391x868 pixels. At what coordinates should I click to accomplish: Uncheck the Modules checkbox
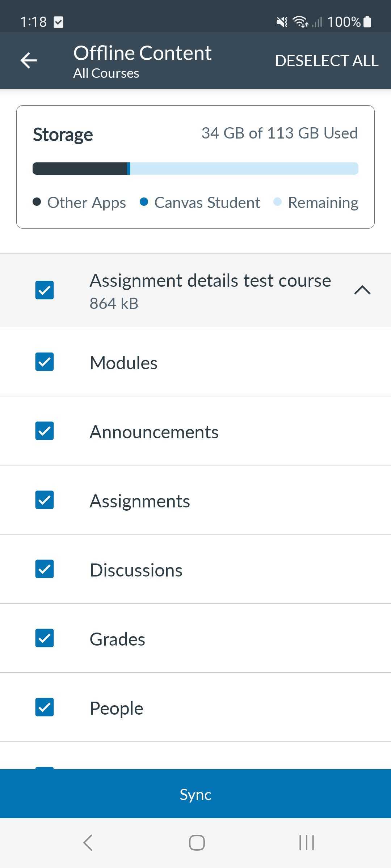click(x=45, y=362)
